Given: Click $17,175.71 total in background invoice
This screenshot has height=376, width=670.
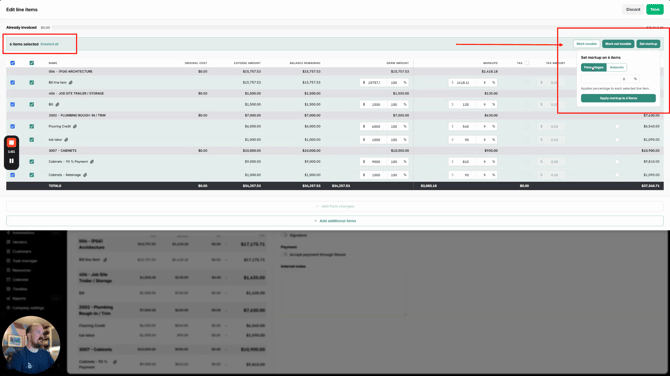Looking at the screenshot, I should [253, 244].
